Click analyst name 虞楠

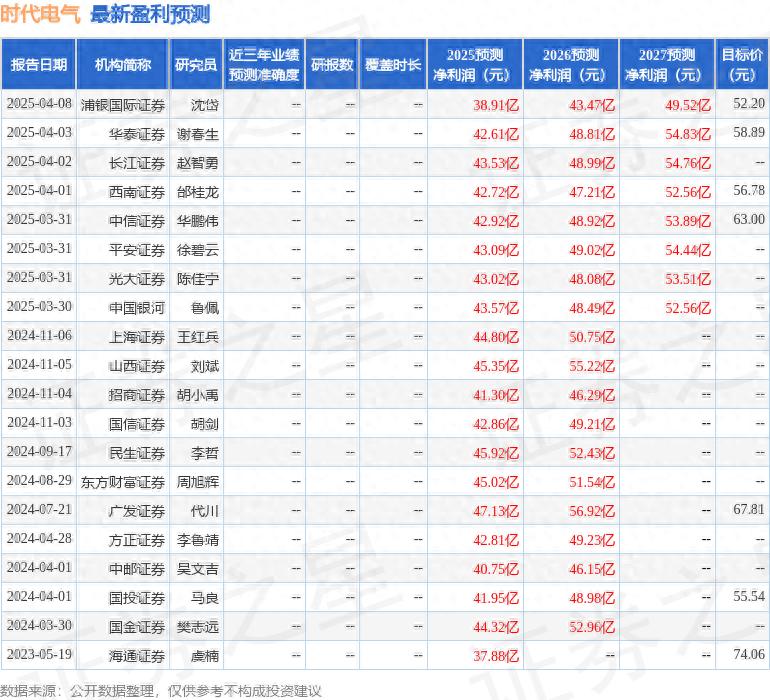pos(205,655)
